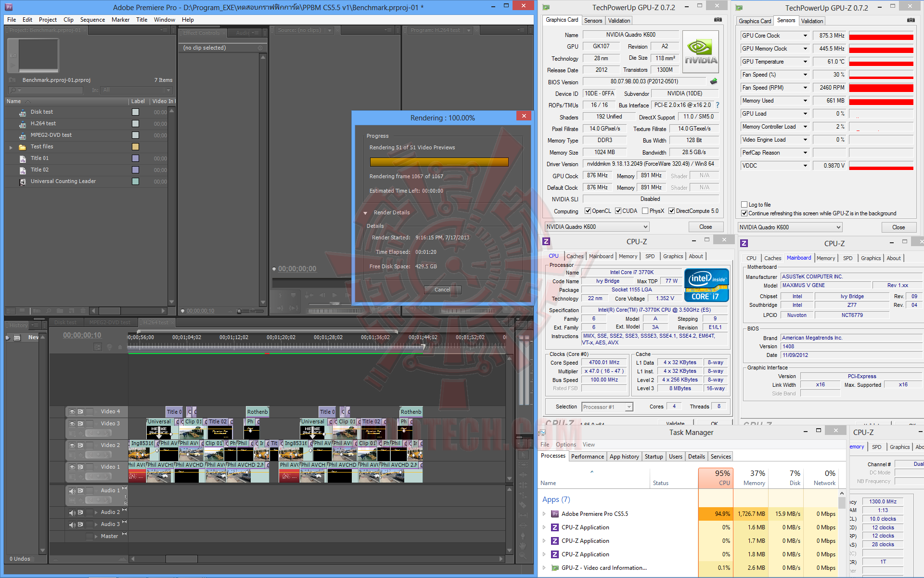Click the NVIDIA logo image

click(701, 52)
